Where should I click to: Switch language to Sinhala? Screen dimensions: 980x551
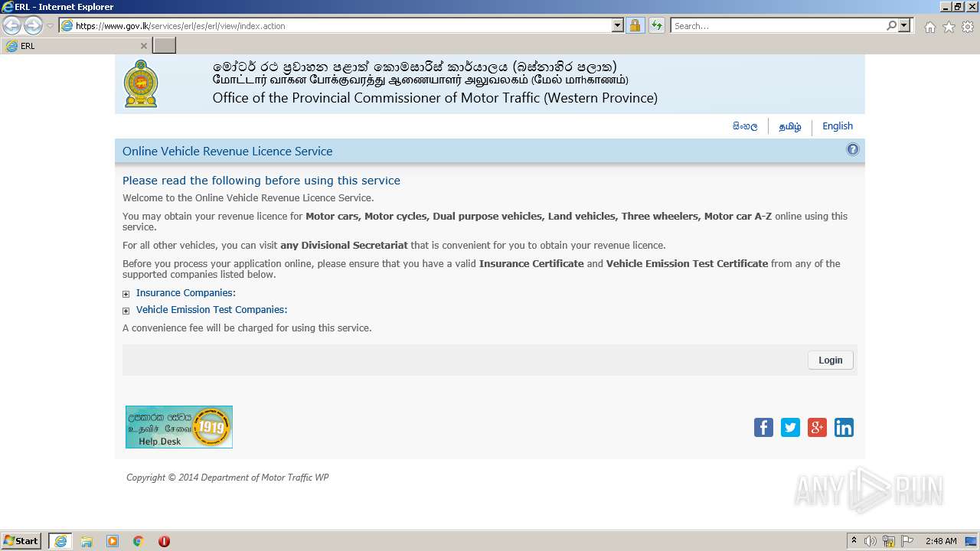745,126
